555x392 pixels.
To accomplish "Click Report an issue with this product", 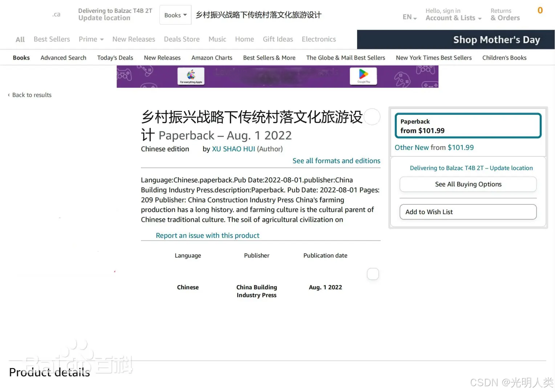I will click(207, 236).
